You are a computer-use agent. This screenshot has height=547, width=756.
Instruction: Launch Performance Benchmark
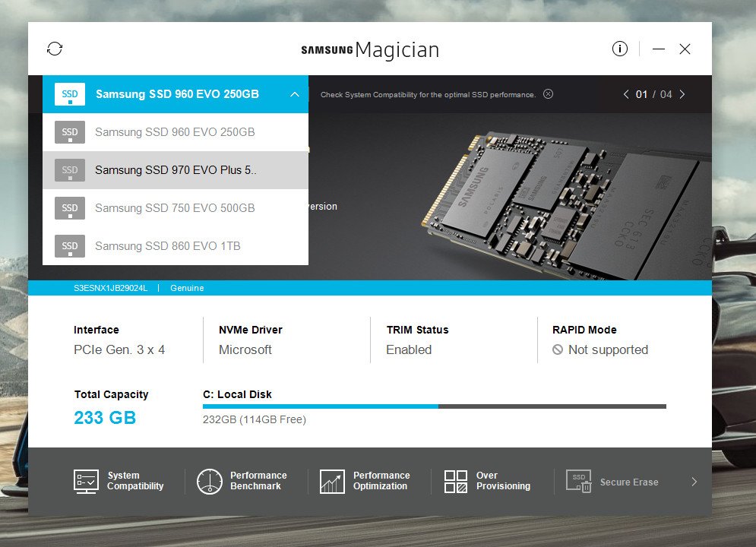pos(242,481)
